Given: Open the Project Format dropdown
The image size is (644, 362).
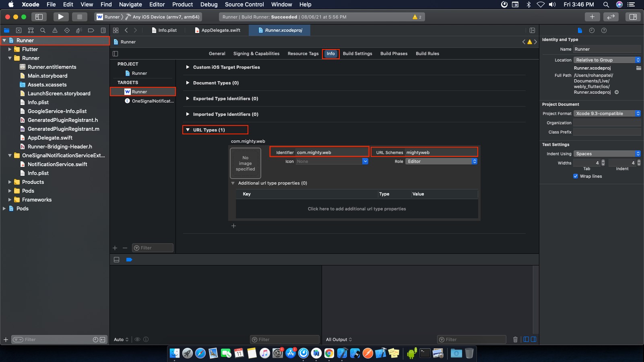Looking at the screenshot, I should 607,113.
